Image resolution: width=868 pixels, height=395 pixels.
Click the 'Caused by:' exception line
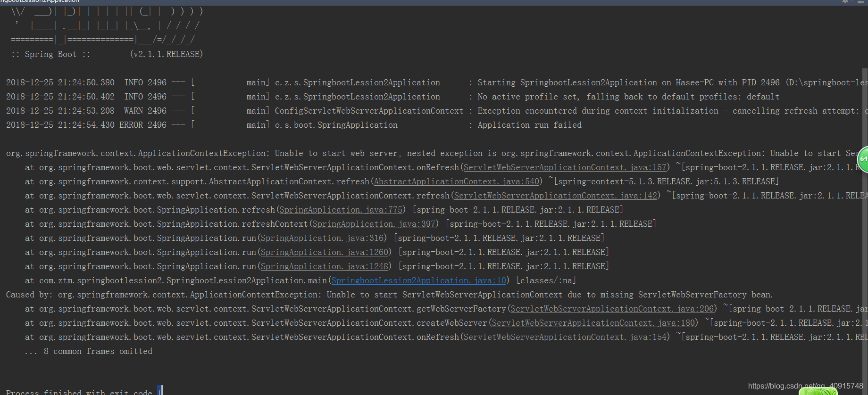click(x=389, y=295)
